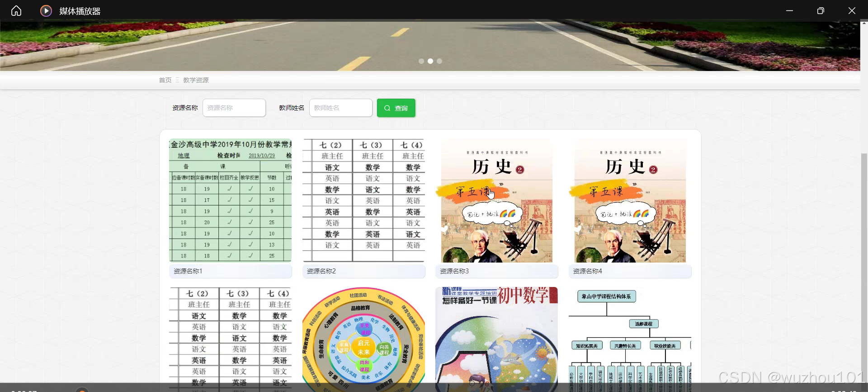Click the green 查询 search button
Viewport: 868px width, 392px height.
pyautogui.click(x=396, y=108)
